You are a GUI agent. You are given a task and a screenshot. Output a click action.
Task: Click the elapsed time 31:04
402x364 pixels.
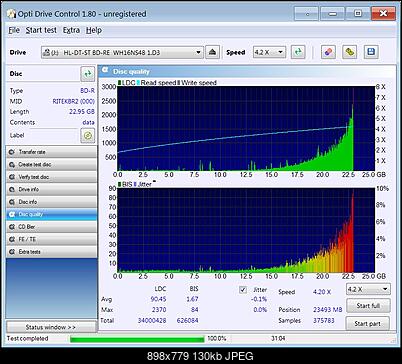click(278, 338)
